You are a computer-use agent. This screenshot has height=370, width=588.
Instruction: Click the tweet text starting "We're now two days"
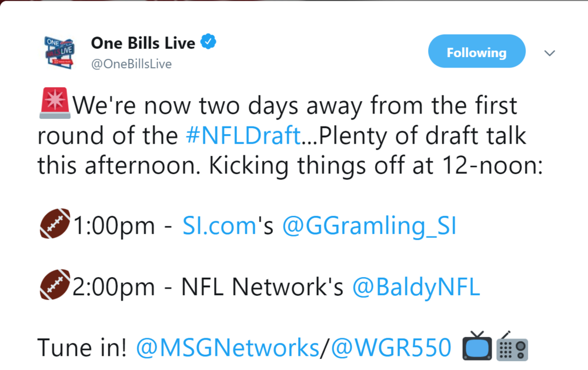(290, 135)
